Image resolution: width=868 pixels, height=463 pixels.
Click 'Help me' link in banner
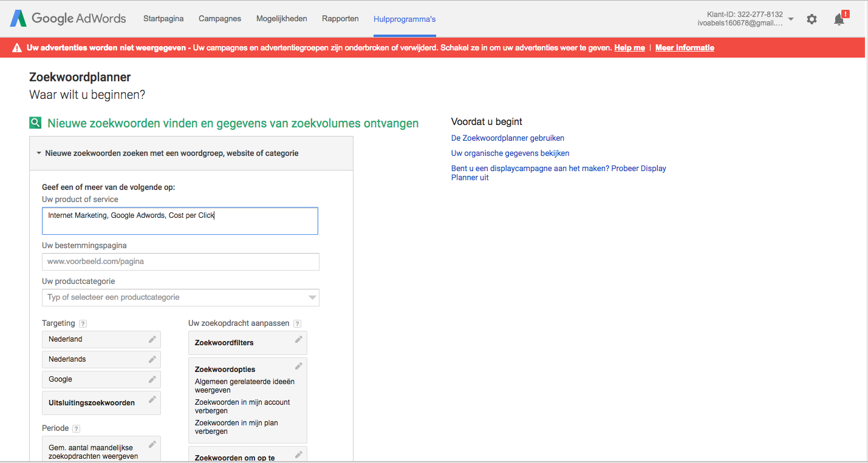pos(629,48)
